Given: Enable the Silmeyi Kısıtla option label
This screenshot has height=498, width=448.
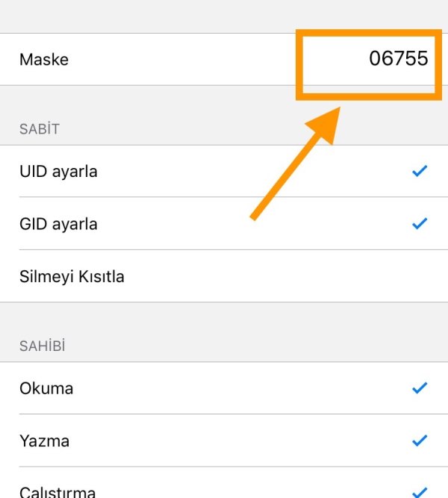Looking at the screenshot, I should coord(72,277).
